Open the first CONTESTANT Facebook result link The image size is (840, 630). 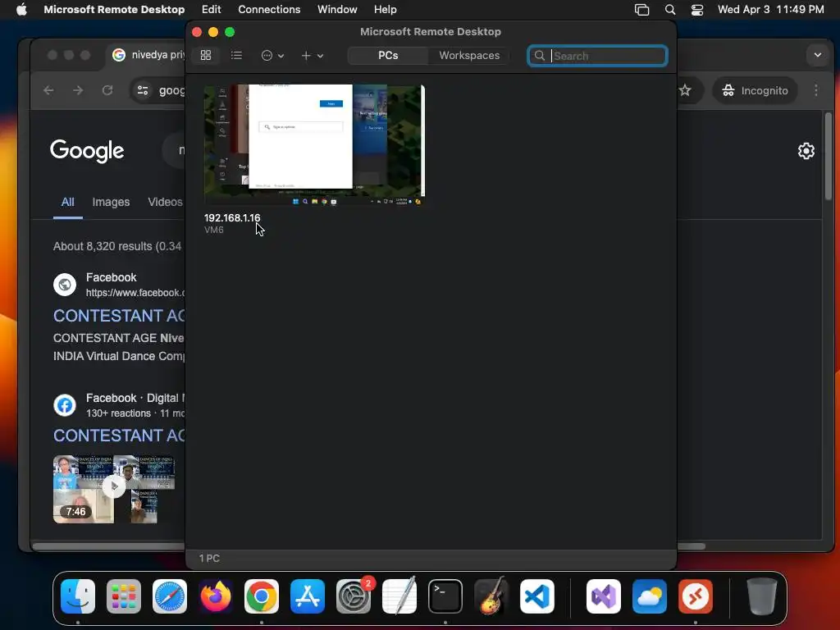pyautogui.click(x=119, y=316)
